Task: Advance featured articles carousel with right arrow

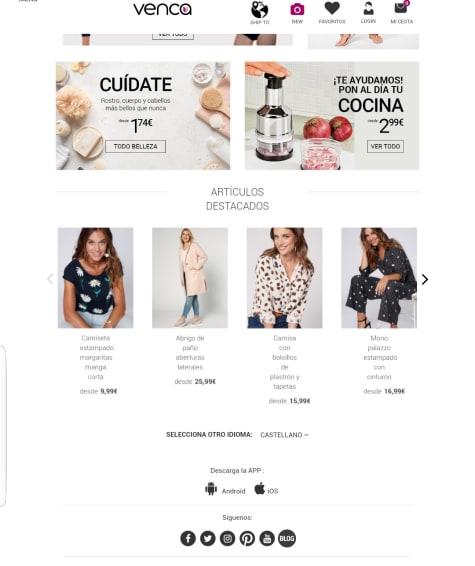Action: click(x=425, y=279)
